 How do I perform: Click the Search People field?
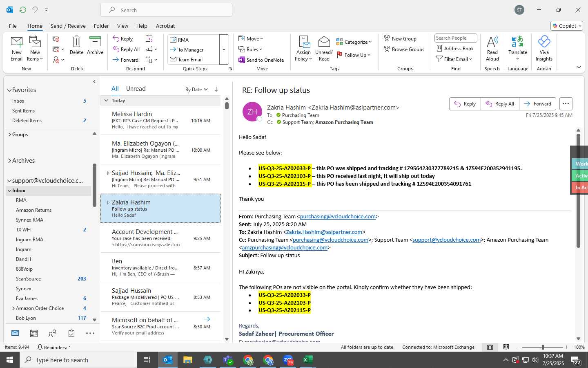[456, 38]
